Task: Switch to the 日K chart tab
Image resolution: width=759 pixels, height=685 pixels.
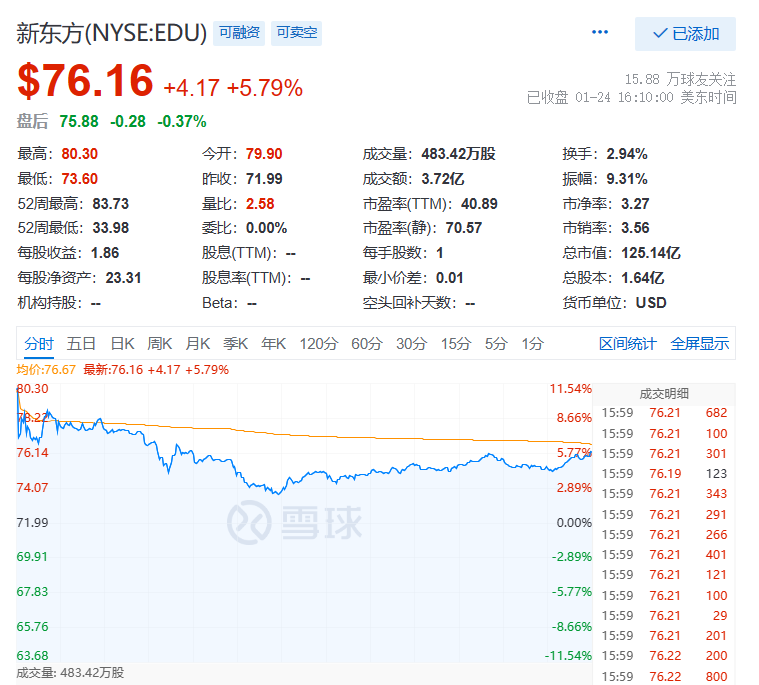Action: pos(122,344)
